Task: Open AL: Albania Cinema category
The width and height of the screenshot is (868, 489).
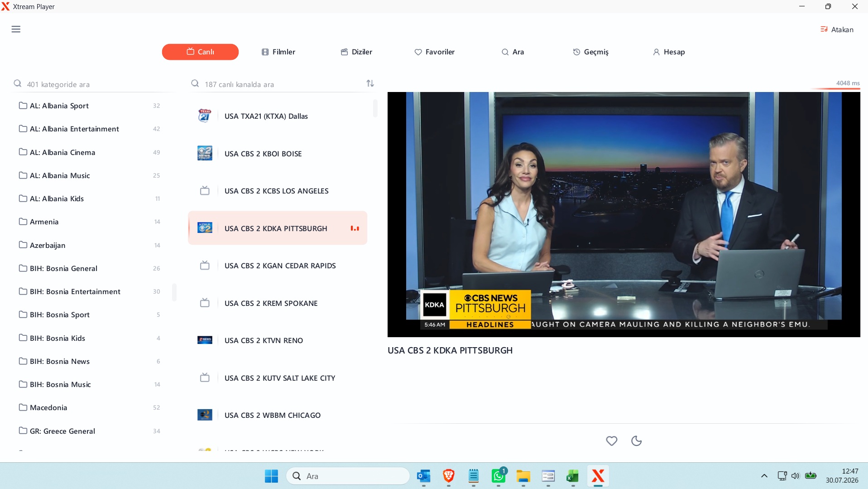Action: 91,152
